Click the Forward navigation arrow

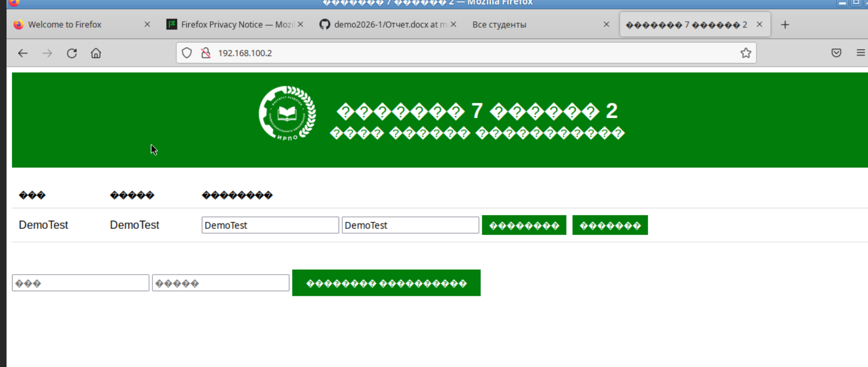point(47,53)
